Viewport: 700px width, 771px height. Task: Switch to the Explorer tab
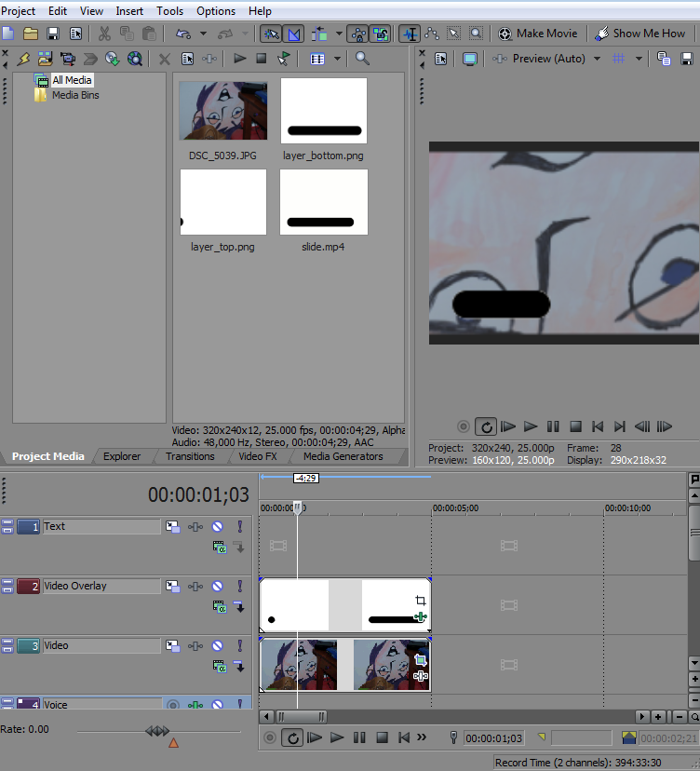pyautogui.click(x=122, y=456)
